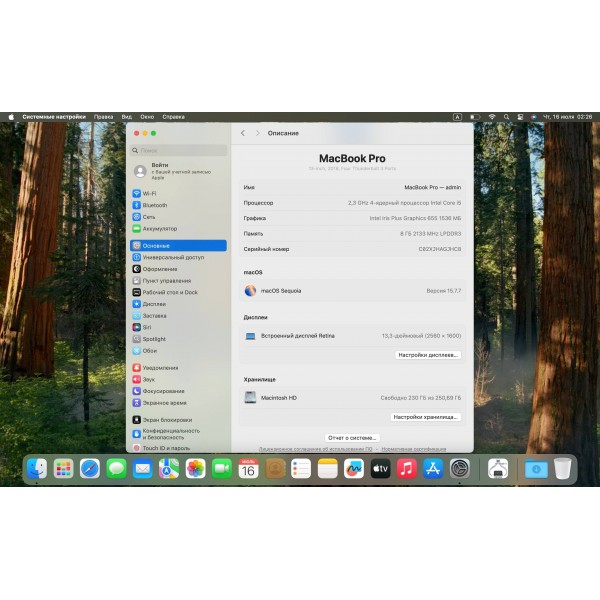The width and height of the screenshot is (600, 600).
Task: Open the Нормативная сертификация link
Action: point(414,449)
